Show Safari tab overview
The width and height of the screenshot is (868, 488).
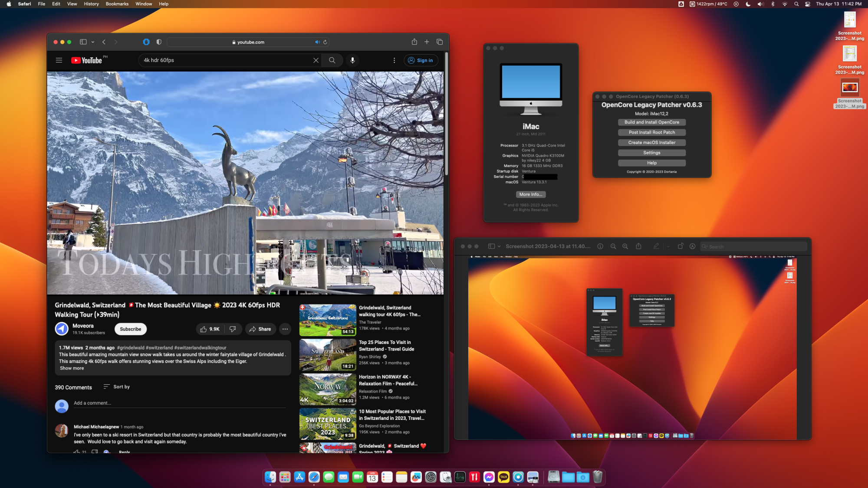tap(440, 42)
